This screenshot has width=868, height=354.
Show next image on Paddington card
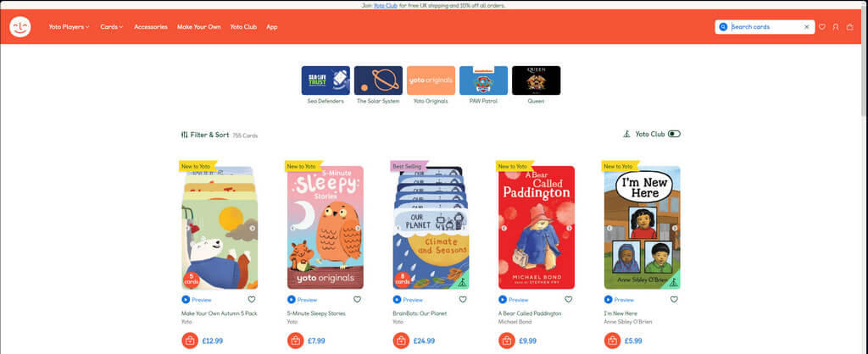569,228
